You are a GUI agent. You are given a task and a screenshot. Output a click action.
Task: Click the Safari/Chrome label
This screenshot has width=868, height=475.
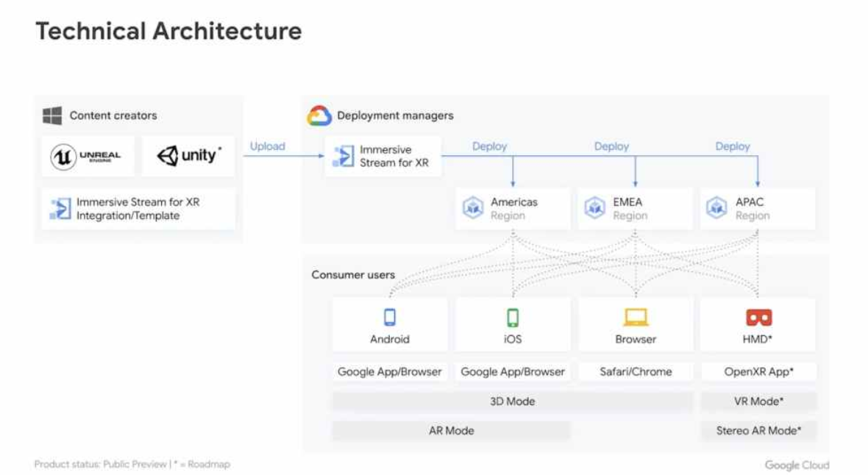coord(636,372)
